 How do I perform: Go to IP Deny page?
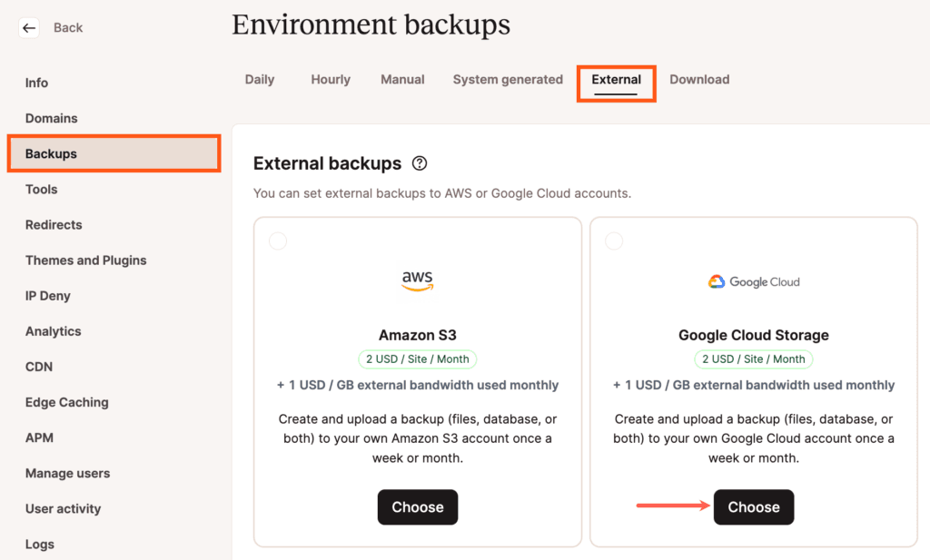[x=48, y=296]
